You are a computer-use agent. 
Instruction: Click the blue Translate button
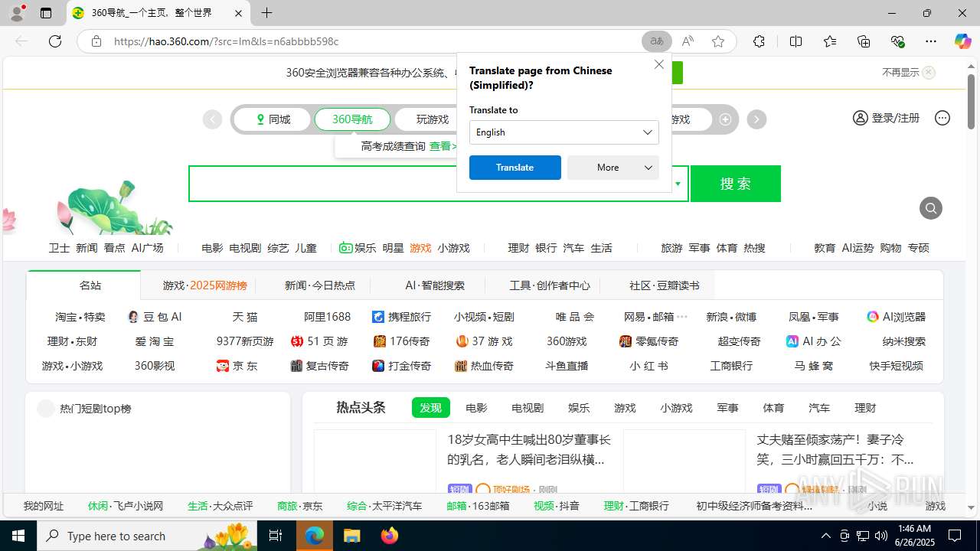pos(514,168)
